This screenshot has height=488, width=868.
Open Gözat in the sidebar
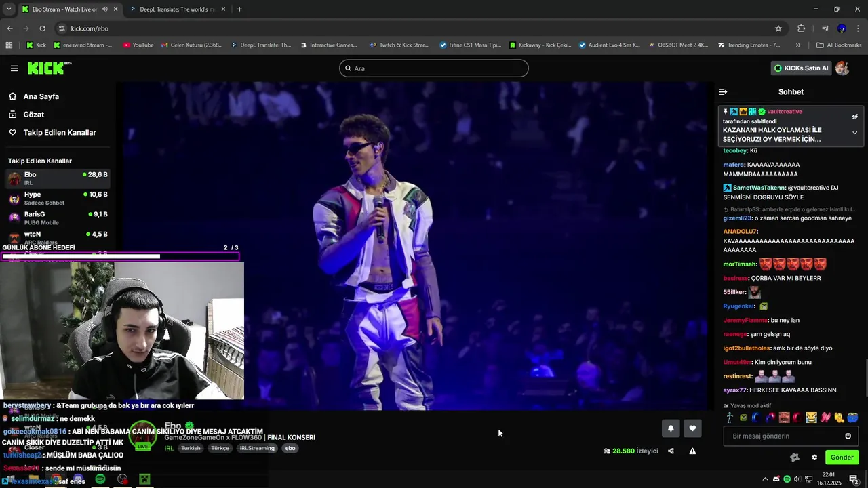[33, 115]
